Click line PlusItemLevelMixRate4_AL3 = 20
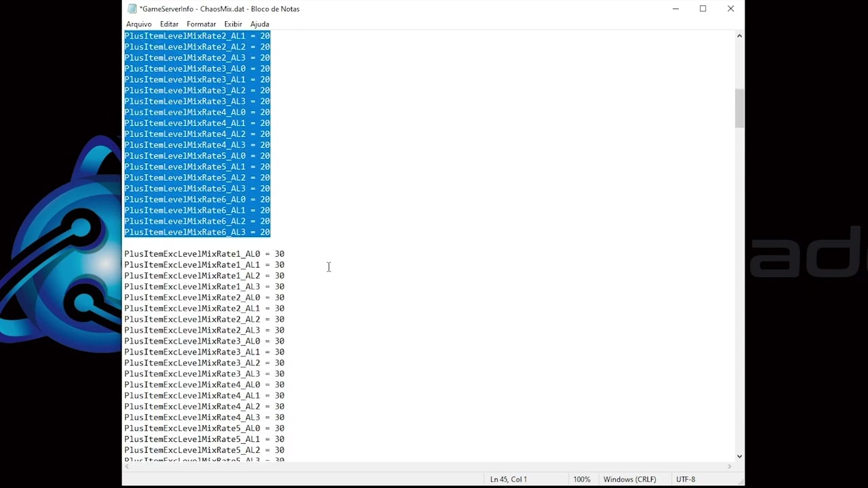This screenshot has width=868, height=488. point(197,145)
